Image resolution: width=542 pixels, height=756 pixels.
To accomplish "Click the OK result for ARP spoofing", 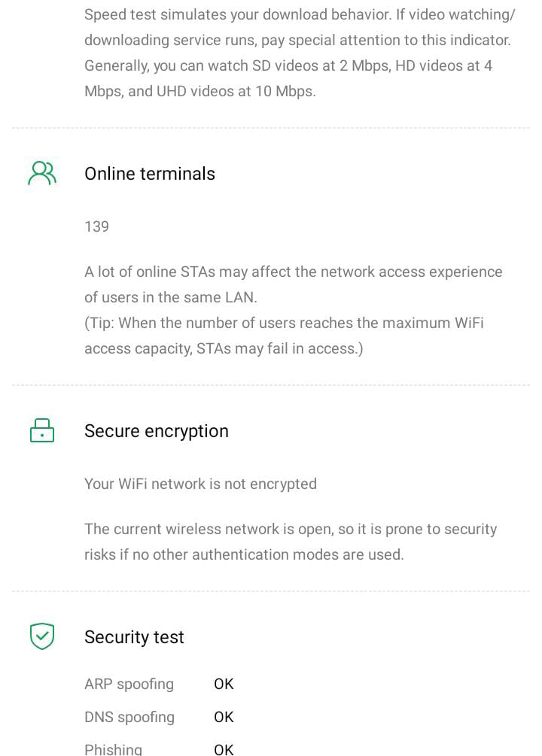I will 224,684.
